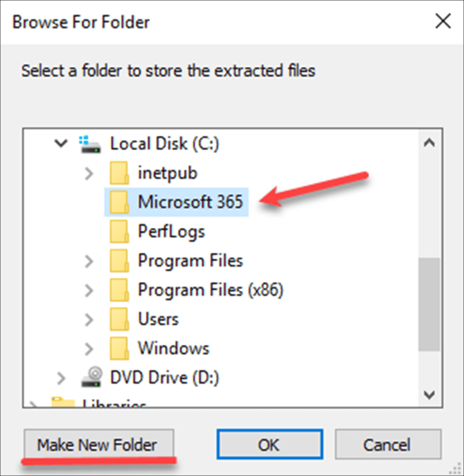The width and height of the screenshot is (464, 476).
Task: Confirm selection with the OK button
Action: pyautogui.click(x=269, y=444)
